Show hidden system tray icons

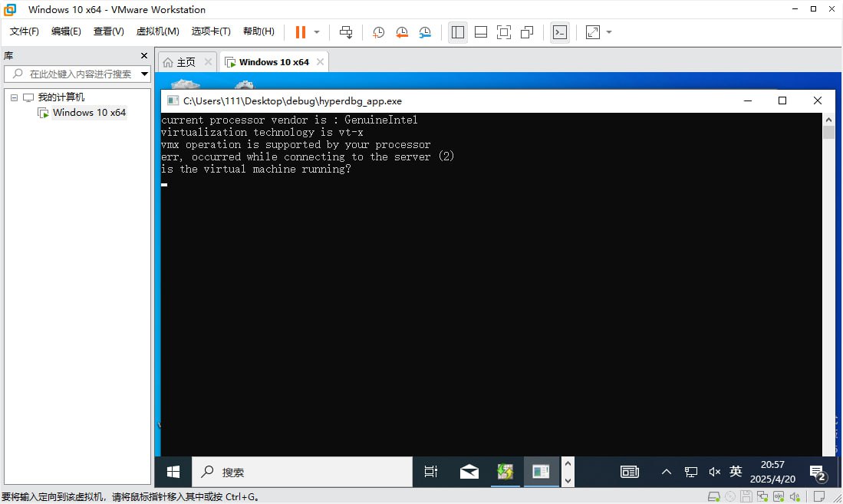click(666, 472)
